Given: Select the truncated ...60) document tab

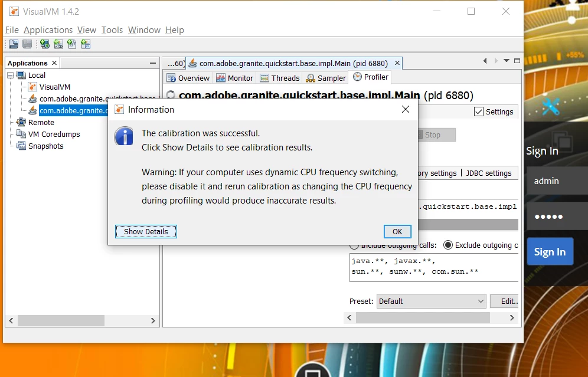Looking at the screenshot, I should click(175, 63).
